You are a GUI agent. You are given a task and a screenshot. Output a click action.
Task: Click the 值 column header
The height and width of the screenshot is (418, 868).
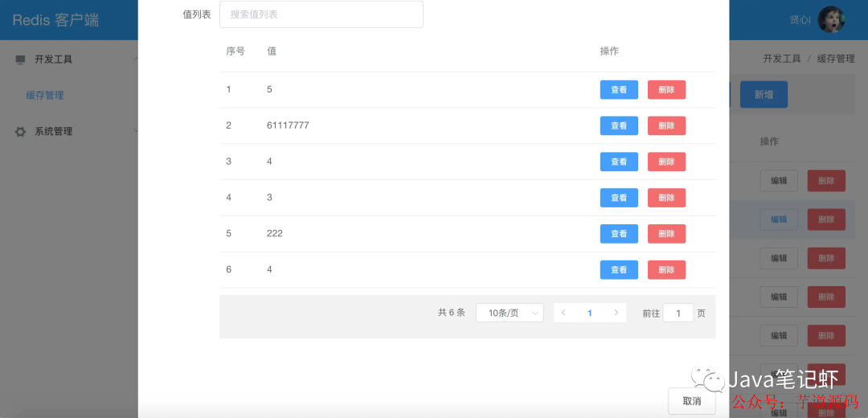coord(272,51)
